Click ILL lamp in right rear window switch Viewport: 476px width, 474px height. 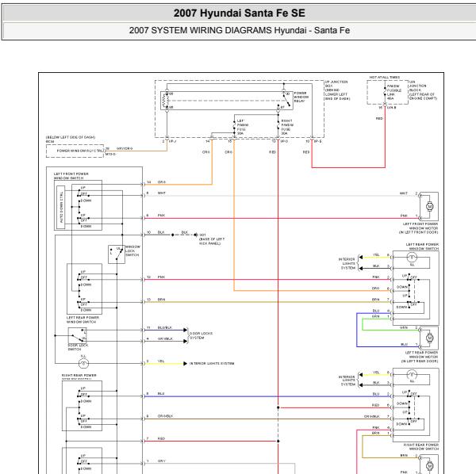tap(412, 375)
